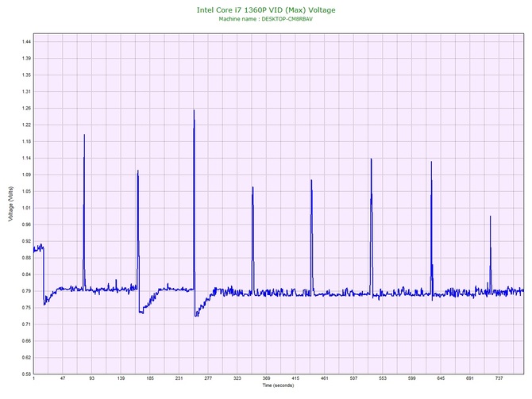Click the 0.84 value on the voltage axis
This screenshot has height=399, width=532.
coord(26,274)
